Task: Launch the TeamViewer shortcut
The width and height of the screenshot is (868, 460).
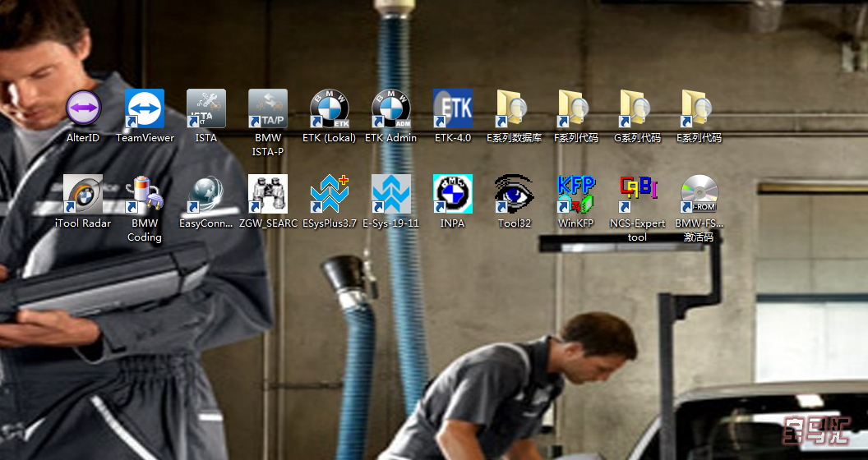Action: coord(145,108)
